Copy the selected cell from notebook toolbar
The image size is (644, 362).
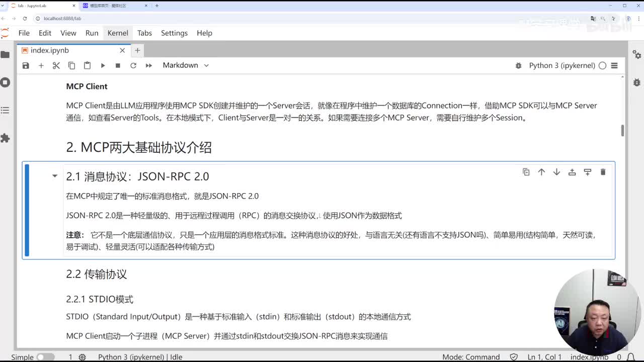(71, 65)
